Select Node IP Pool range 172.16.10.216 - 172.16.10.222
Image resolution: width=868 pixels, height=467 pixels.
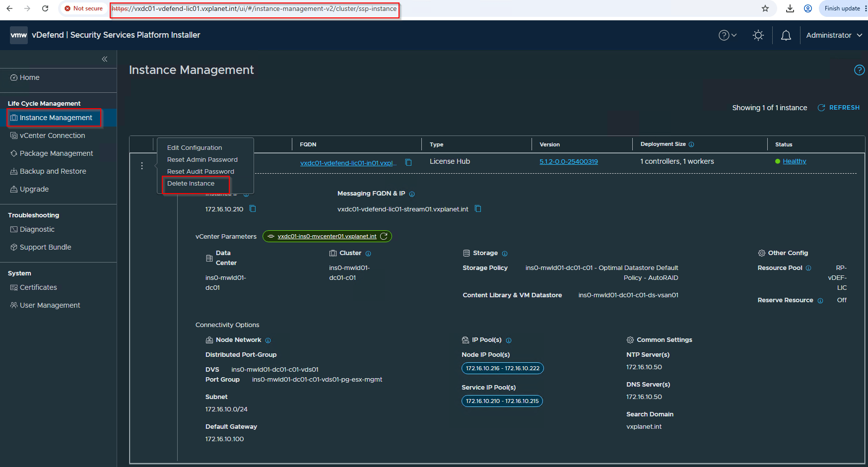(503, 368)
